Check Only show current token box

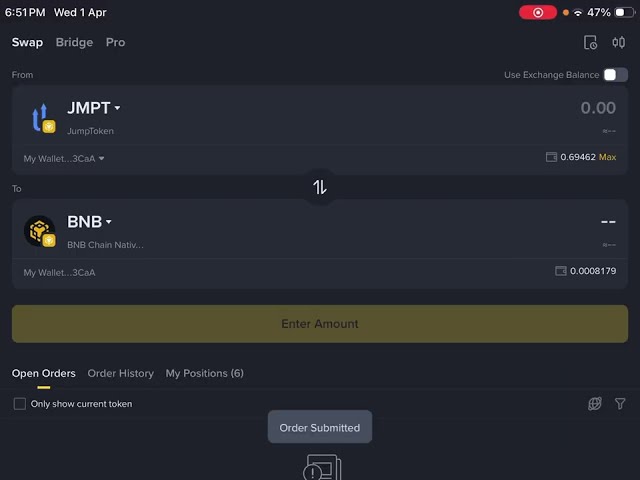pyautogui.click(x=20, y=404)
